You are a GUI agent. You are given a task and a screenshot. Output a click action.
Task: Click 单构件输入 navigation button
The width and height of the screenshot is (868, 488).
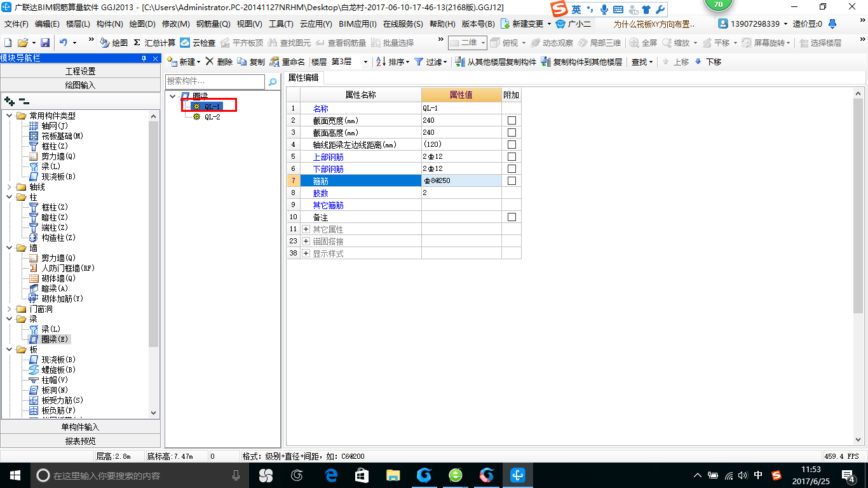point(80,427)
